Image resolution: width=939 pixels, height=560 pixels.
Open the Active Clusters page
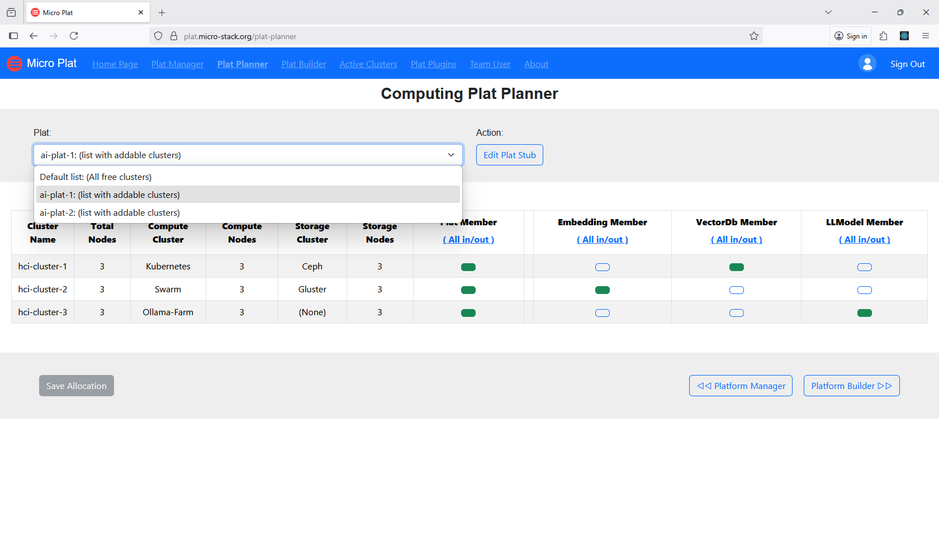[368, 64]
